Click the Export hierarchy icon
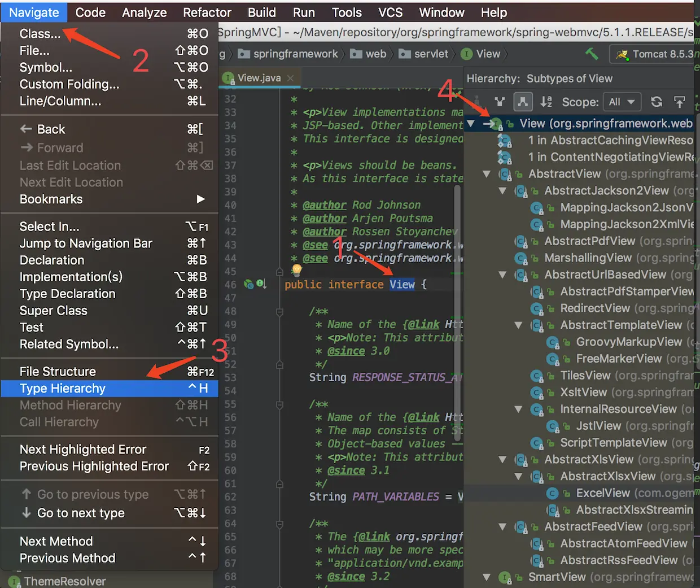Image resolution: width=700 pixels, height=588 pixels. [680, 102]
